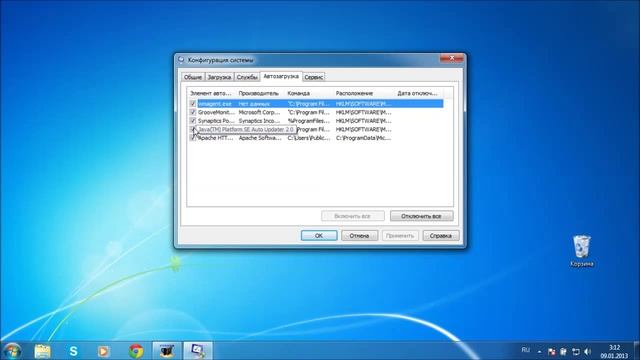Open help with the Справка button

441,236
